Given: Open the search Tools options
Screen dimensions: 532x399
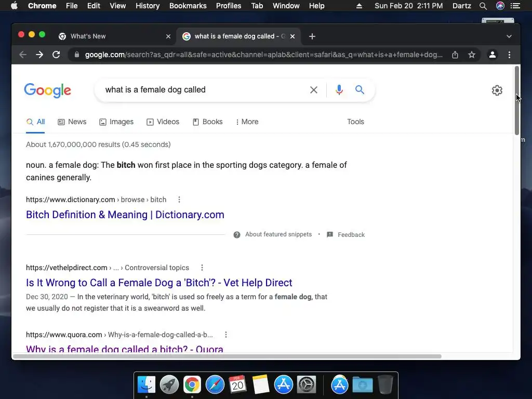Looking at the screenshot, I should click(x=355, y=122).
